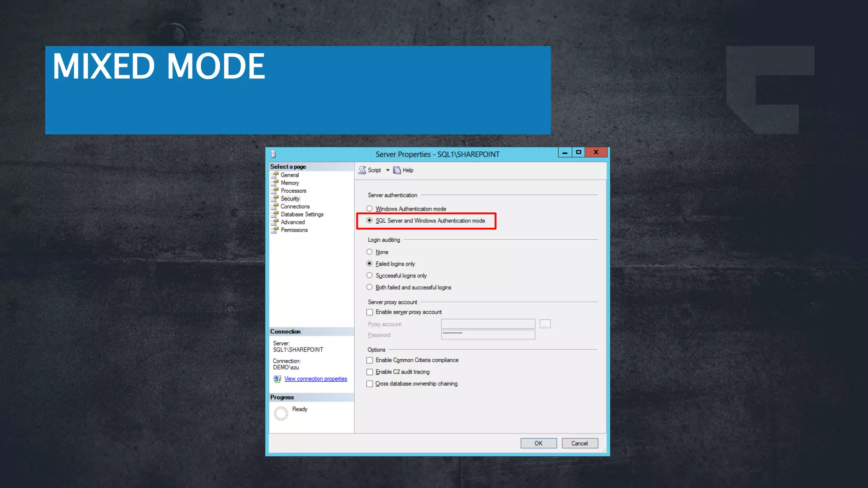Click the dialog resize grip corner
This screenshot has width=868, height=488.
pyautogui.click(x=604, y=450)
